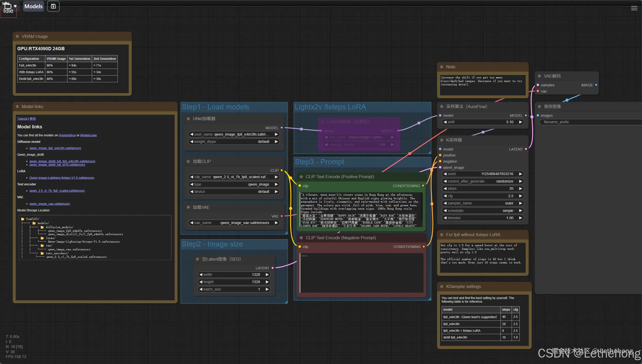The height and width of the screenshot is (364, 642).
Task: Collapse the UNet加载器 node via its dot
Action: pyautogui.click(x=188, y=119)
